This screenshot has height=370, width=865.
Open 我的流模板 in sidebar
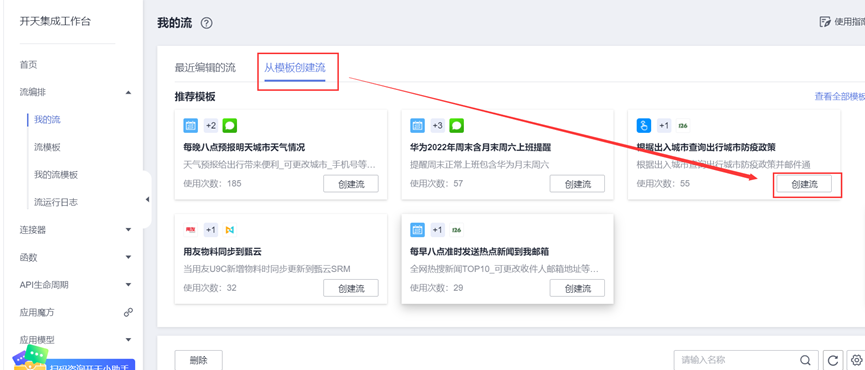[56, 175]
